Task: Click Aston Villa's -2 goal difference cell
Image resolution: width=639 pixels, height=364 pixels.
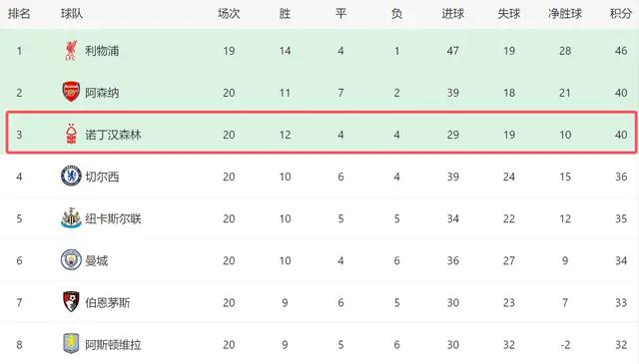Action: pyautogui.click(x=565, y=345)
